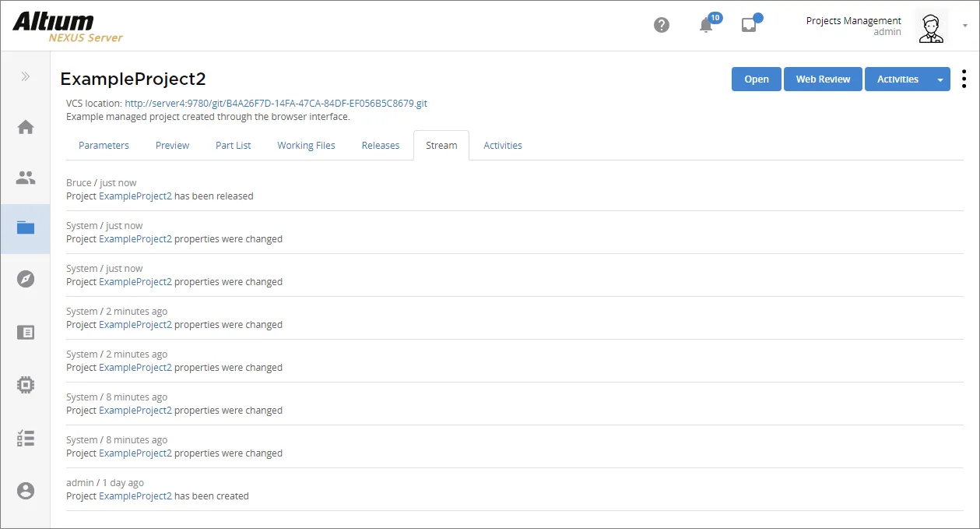This screenshot has height=529, width=980.
Task: Open notifications bell with badge 10
Action: 707,24
